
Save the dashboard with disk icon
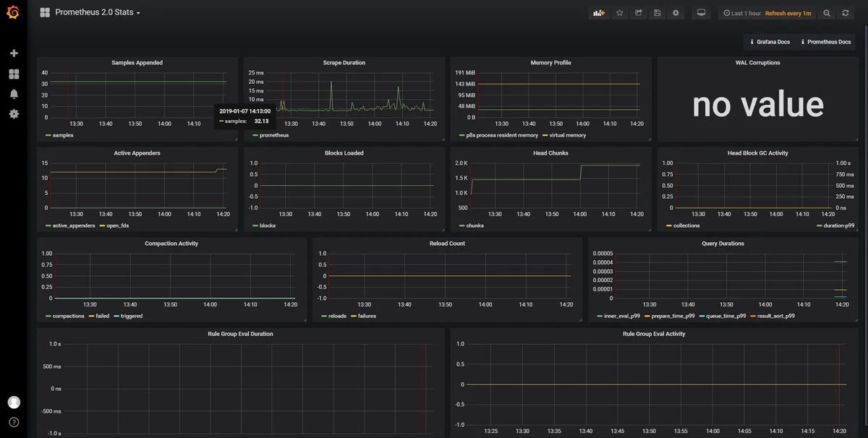coord(657,13)
